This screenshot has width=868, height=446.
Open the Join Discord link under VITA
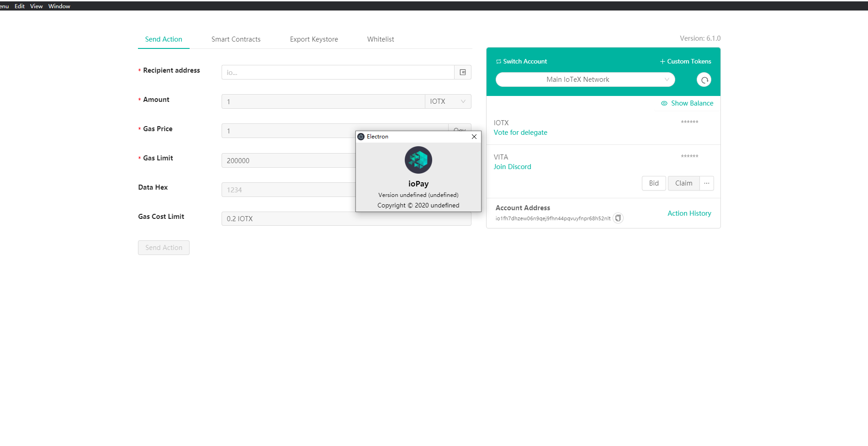coord(512,166)
